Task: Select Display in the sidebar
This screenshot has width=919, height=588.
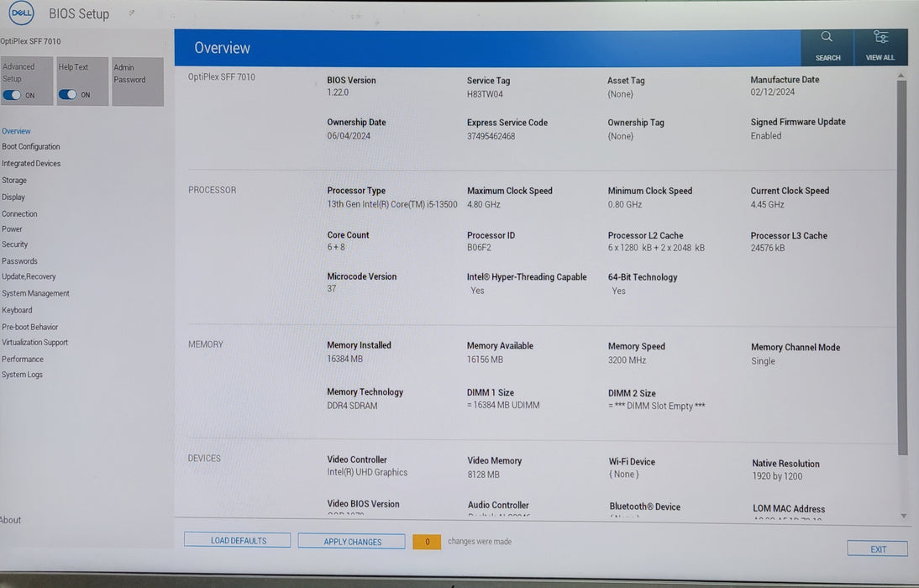Action: pos(13,197)
